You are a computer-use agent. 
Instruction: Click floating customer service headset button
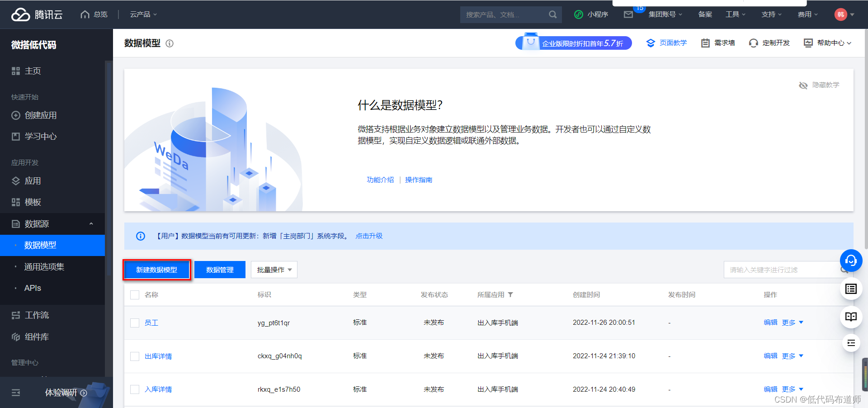coord(851,261)
